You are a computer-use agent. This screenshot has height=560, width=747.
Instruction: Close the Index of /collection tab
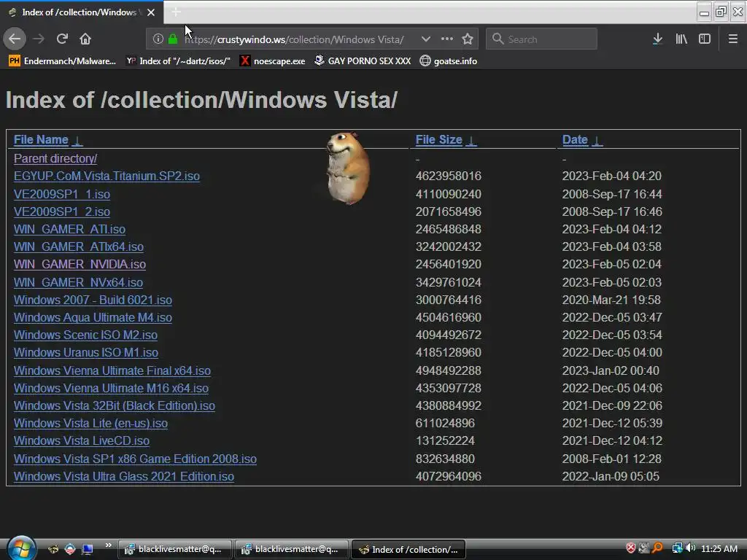point(151,12)
